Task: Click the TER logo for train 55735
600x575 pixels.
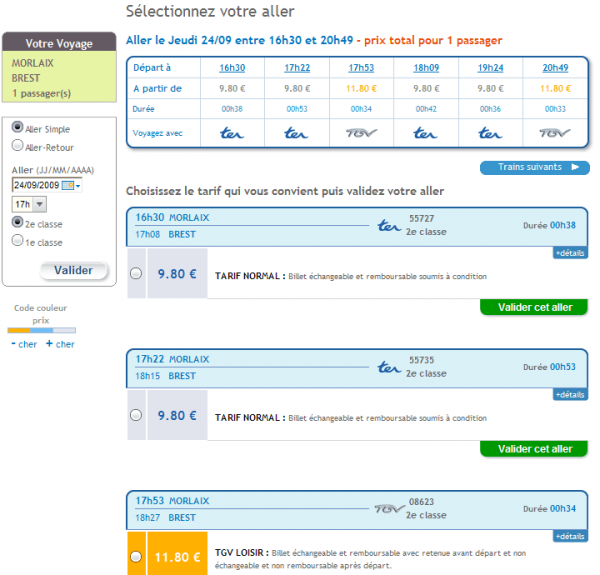Action: click(x=389, y=368)
